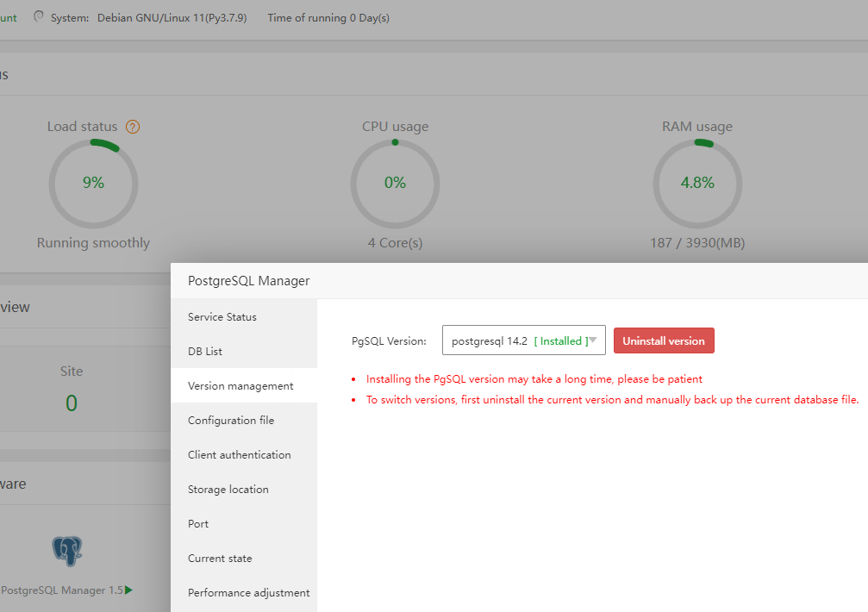Click the dropdown arrow in the version selector
Screen dimensions: 868x612
tap(593, 340)
